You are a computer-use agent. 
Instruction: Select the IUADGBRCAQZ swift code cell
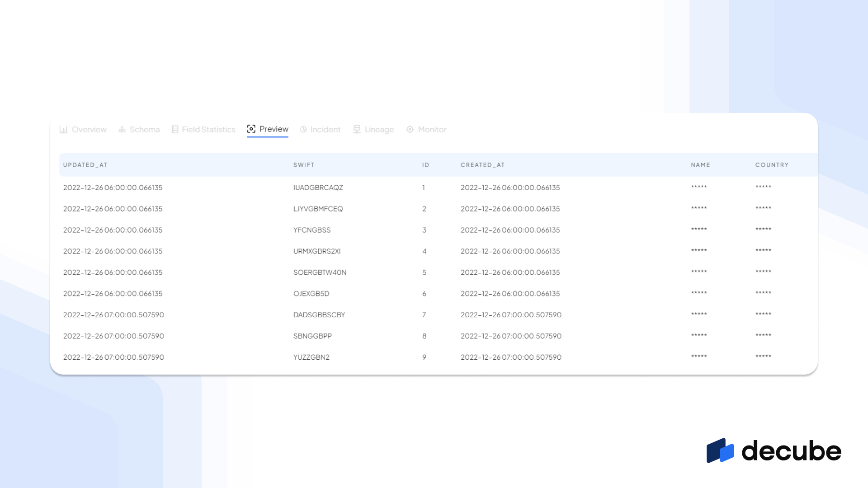pos(318,188)
